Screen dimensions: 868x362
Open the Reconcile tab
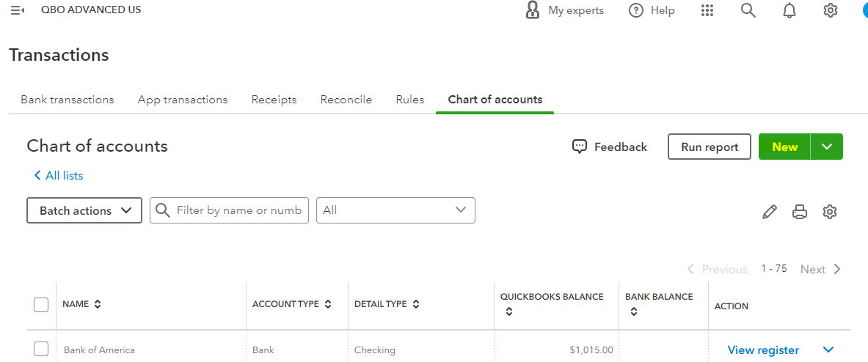346,100
